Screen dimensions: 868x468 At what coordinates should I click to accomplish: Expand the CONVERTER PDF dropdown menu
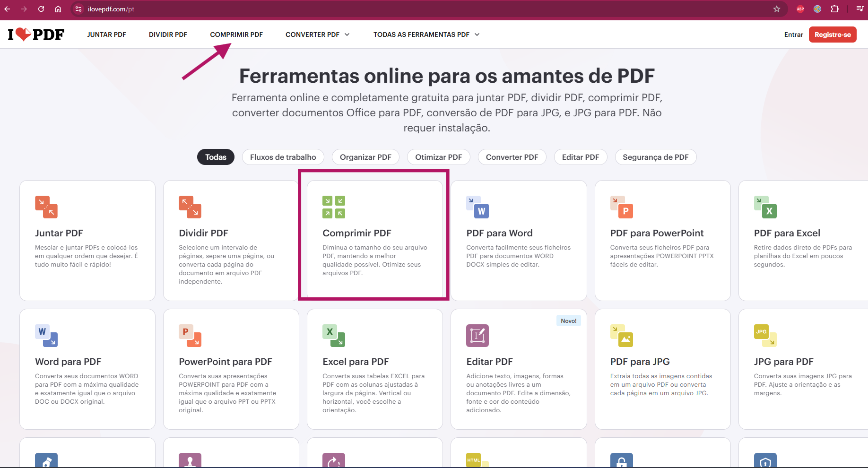[x=317, y=35]
